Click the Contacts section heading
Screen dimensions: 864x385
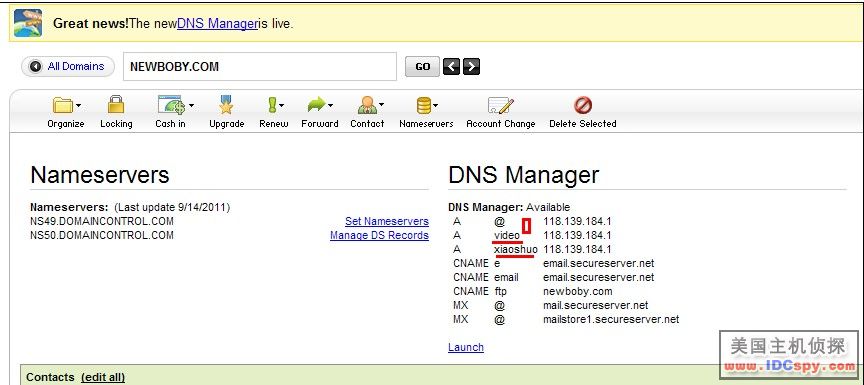(50, 377)
